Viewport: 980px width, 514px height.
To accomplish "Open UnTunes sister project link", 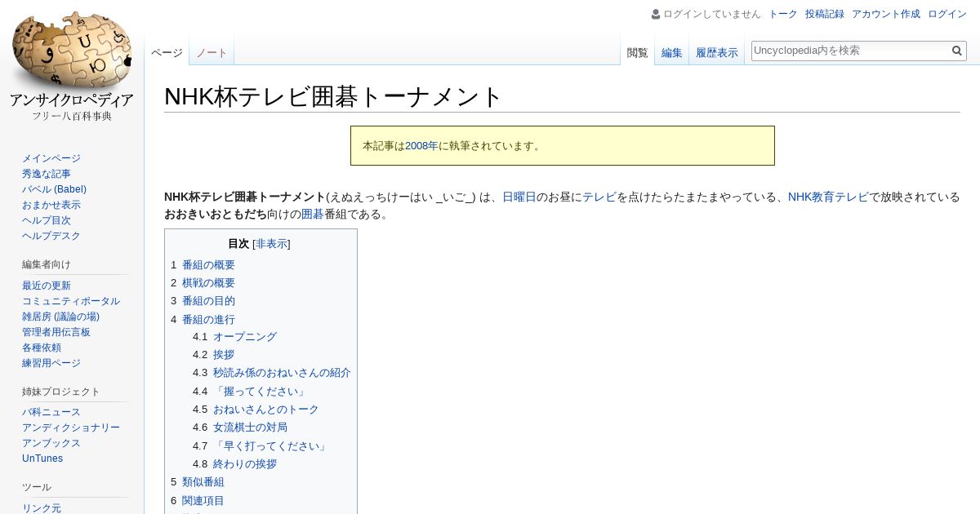I will pyautogui.click(x=42, y=459).
